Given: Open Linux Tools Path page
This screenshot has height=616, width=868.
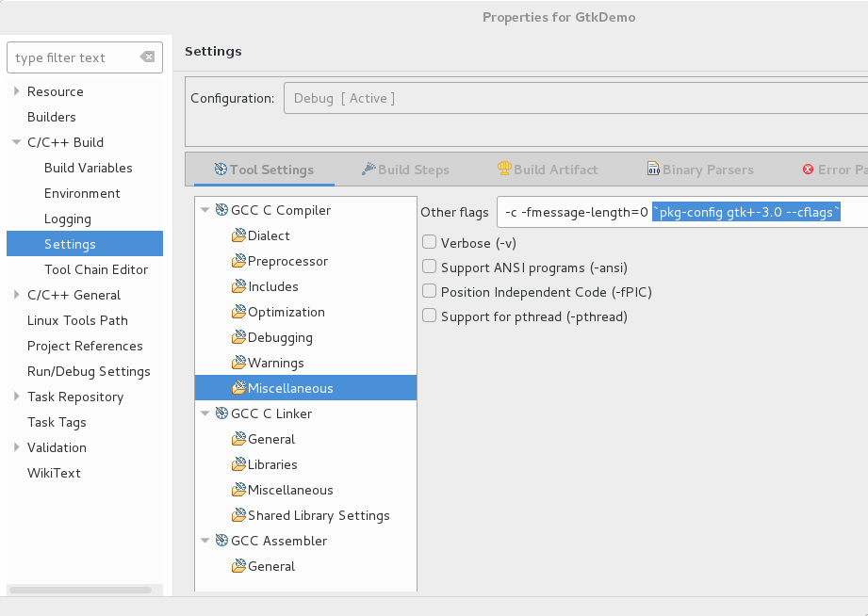Looking at the screenshot, I should click(x=77, y=320).
